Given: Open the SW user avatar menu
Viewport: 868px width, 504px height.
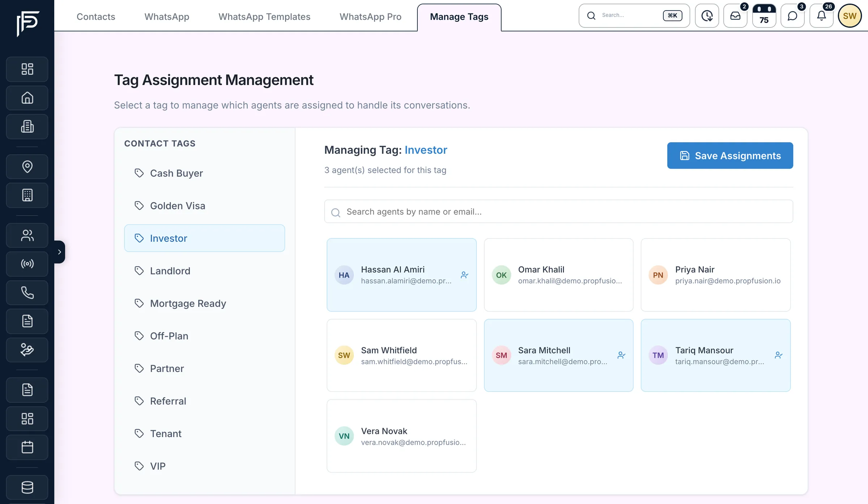Looking at the screenshot, I should [850, 16].
